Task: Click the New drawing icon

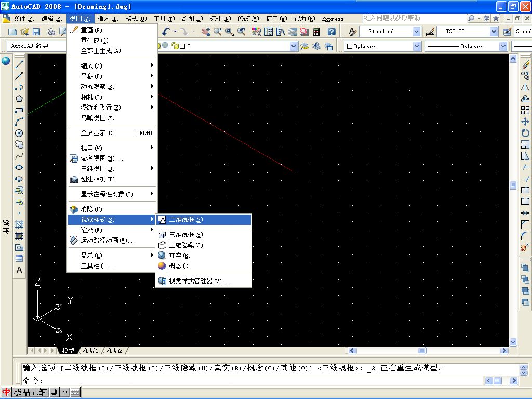Action: [12, 32]
